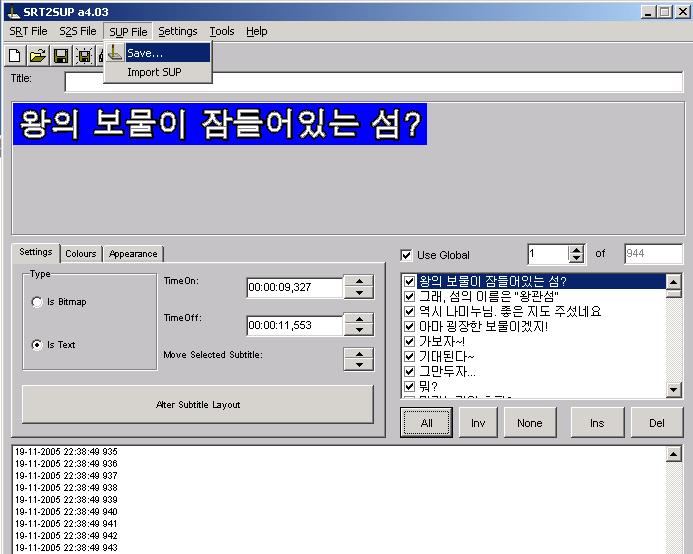This screenshot has width=693, height=554.
Task: Uncheck the subtitle 가보자~!
Action: pyautogui.click(x=409, y=341)
